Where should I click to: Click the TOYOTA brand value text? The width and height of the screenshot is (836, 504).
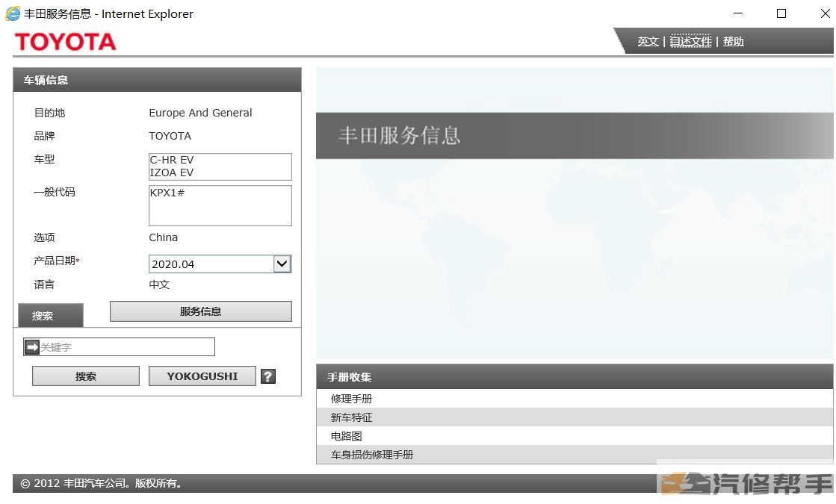point(170,136)
